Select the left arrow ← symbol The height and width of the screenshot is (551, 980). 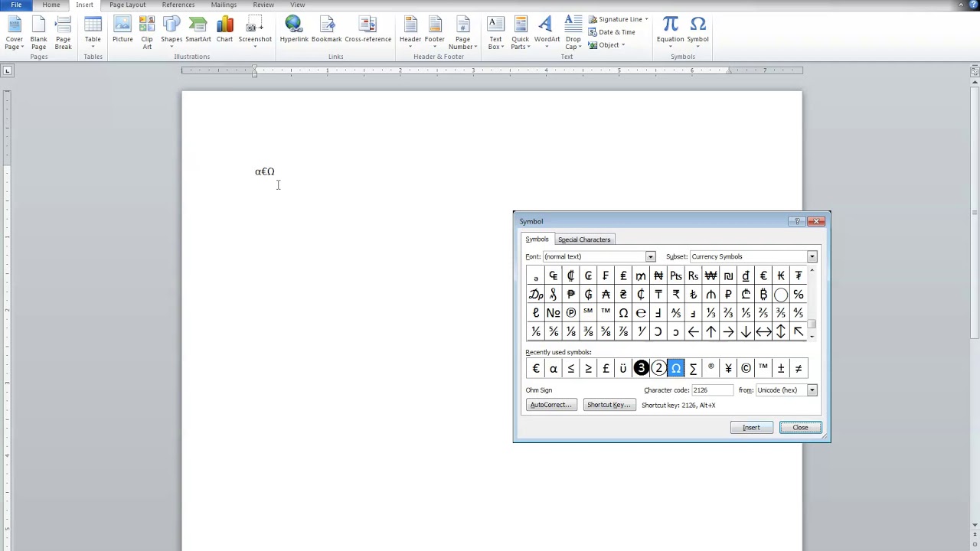(693, 332)
